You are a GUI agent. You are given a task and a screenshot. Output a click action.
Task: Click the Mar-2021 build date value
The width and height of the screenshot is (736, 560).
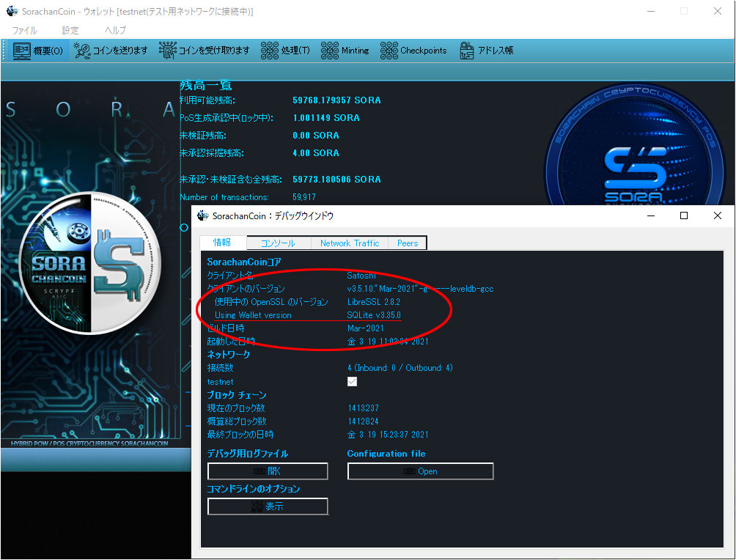coord(365,328)
